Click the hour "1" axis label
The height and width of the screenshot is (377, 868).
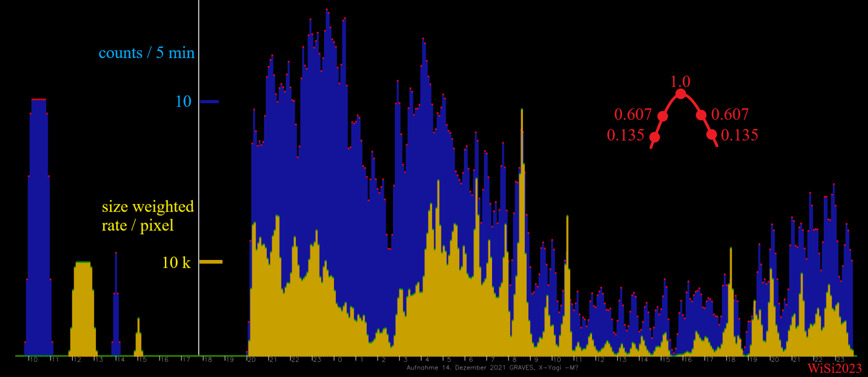[x=362, y=359]
